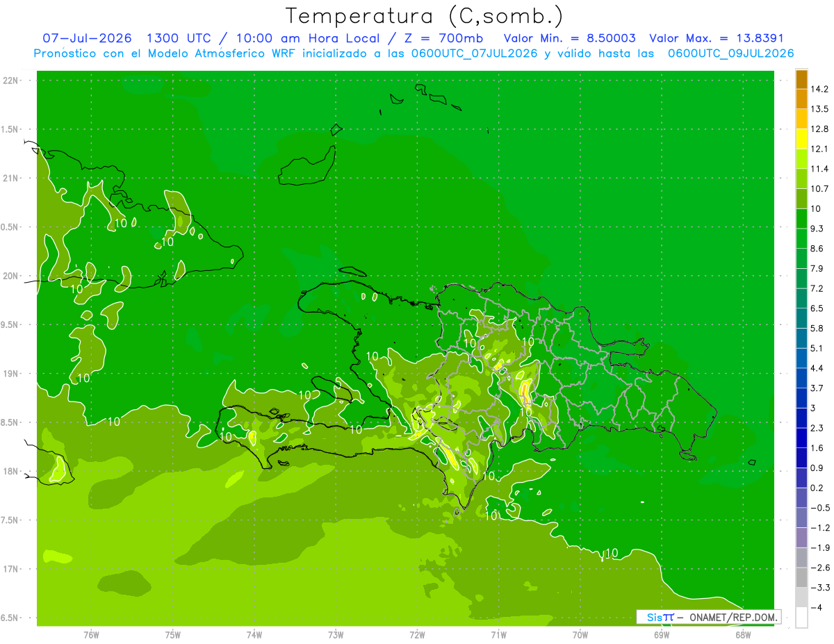Click the "5.1" color scale label
This screenshot has width=834, height=644.
(817, 348)
